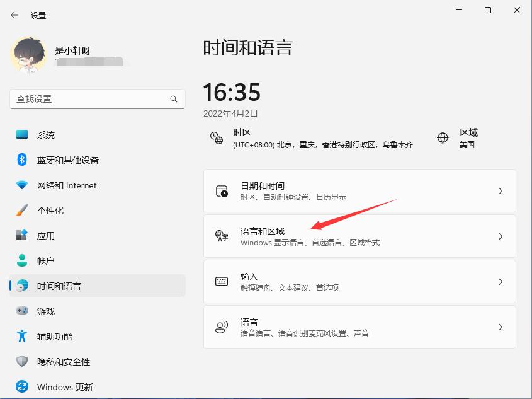Expand the 日期和时间 card chevron

(499, 190)
